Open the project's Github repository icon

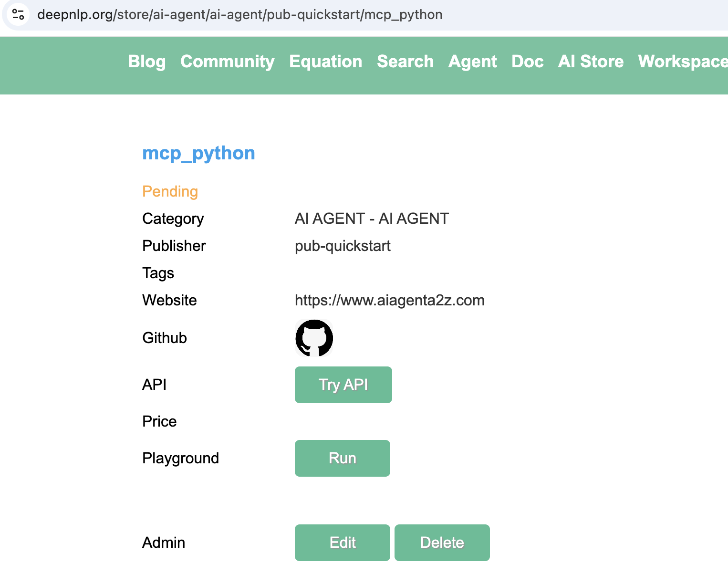tap(313, 338)
